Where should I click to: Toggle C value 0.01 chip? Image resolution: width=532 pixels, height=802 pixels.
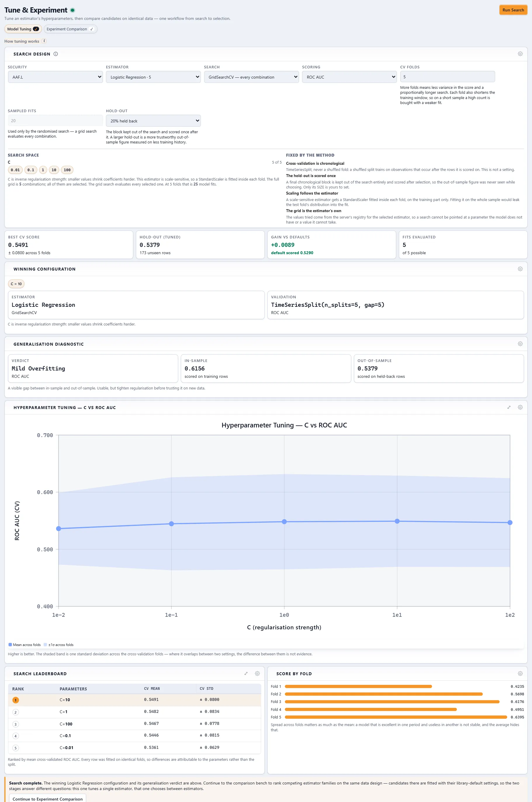[15, 170]
